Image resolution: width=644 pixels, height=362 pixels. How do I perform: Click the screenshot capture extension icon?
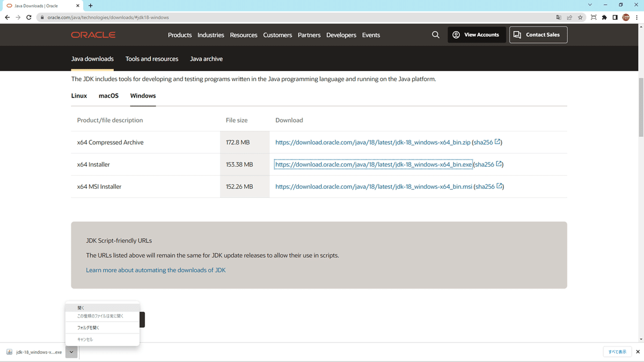(x=593, y=17)
